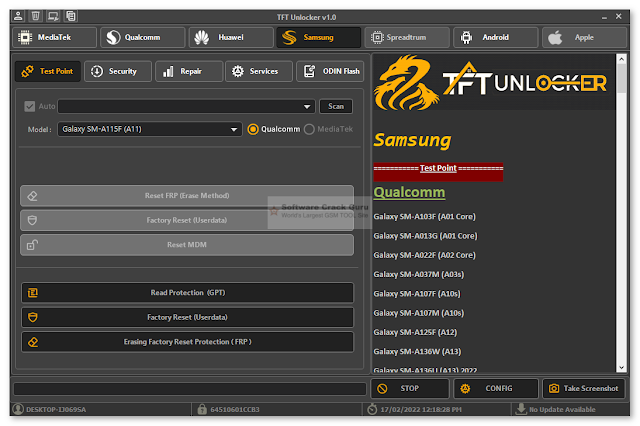Click the scroll down arrow in help panel
This screenshot has width=640, height=426.
point(621,367)
